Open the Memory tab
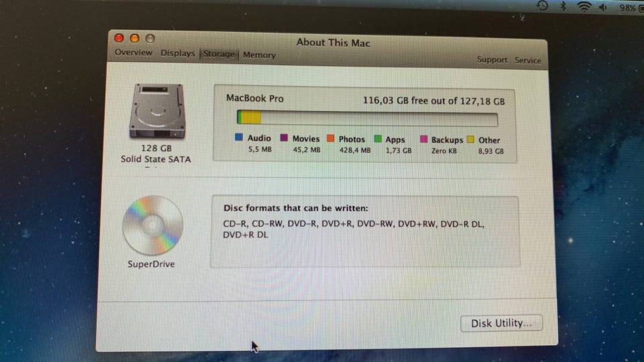The height and width of the screenshot is (362, 644). pyautogui.click(x=259, y=55)
